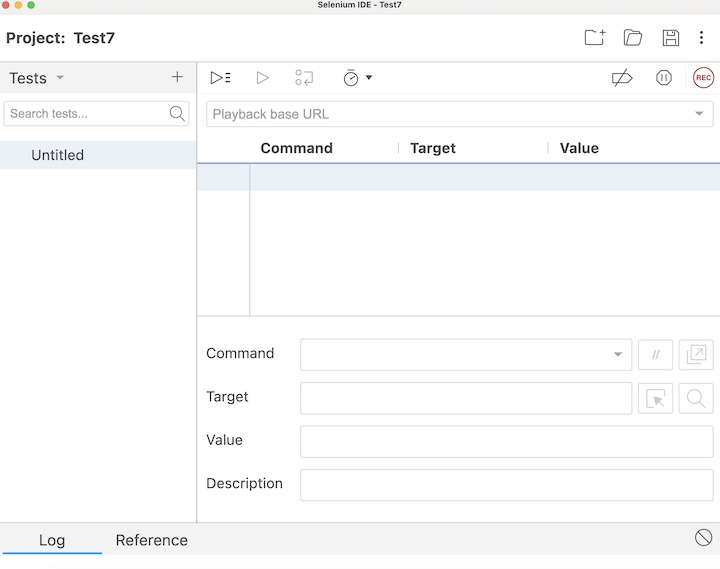Image resolution: width=720 pixels, height=569 pixels.
Task: Toggle pause on exceptions icon
Action: [664, 78]
